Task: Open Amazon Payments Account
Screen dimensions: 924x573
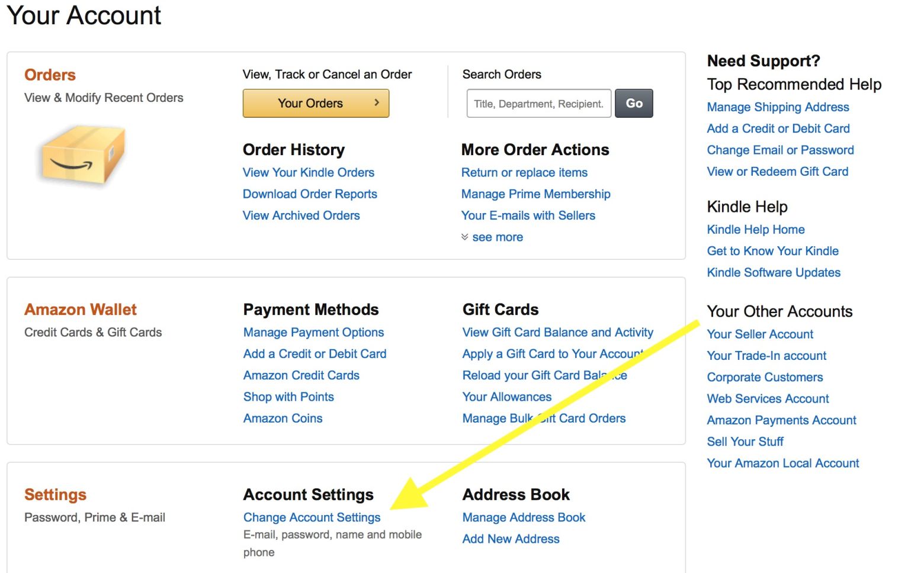Action: point(781,420)
